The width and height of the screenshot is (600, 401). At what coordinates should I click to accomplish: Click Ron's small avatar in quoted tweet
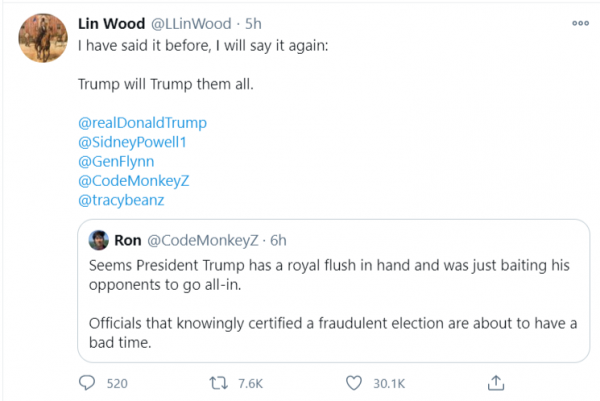pyautogui.click(x=99, y=240)
